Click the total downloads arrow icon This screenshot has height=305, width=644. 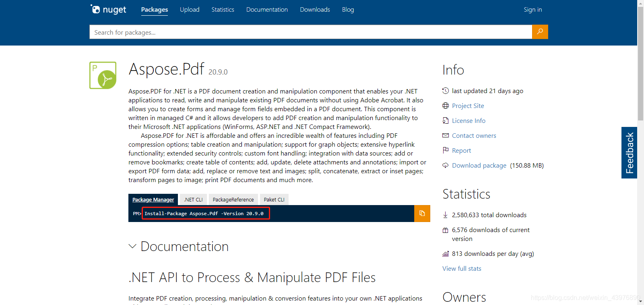(x=446, y=215)
